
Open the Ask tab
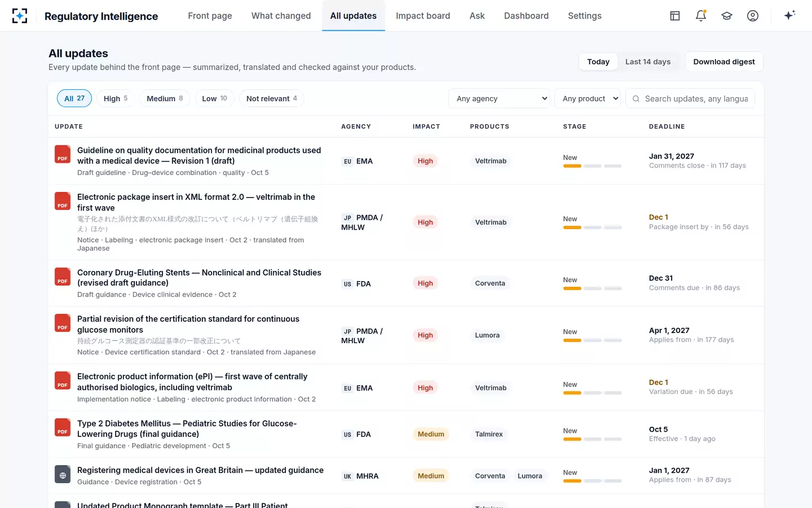477,16
